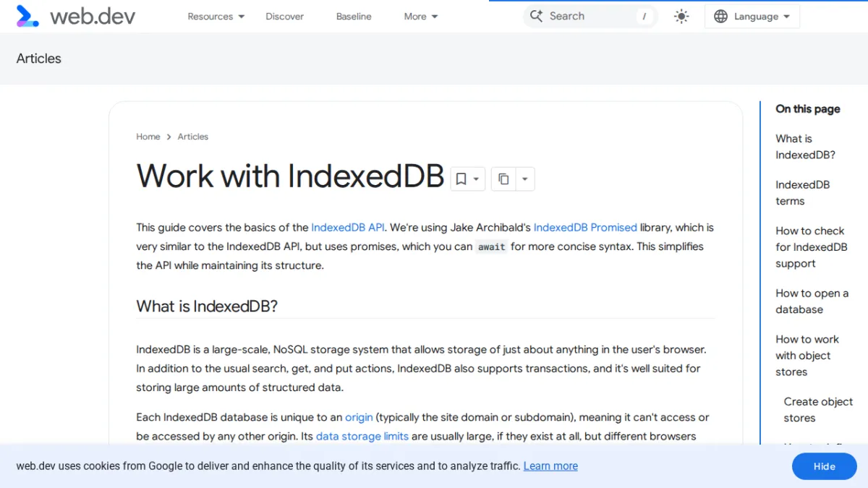
Task: Jump to 'How to work with object stores'
Action: point(807,356)
